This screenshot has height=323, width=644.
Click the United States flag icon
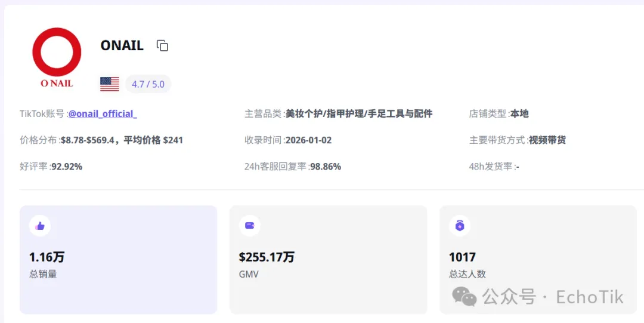110,84
